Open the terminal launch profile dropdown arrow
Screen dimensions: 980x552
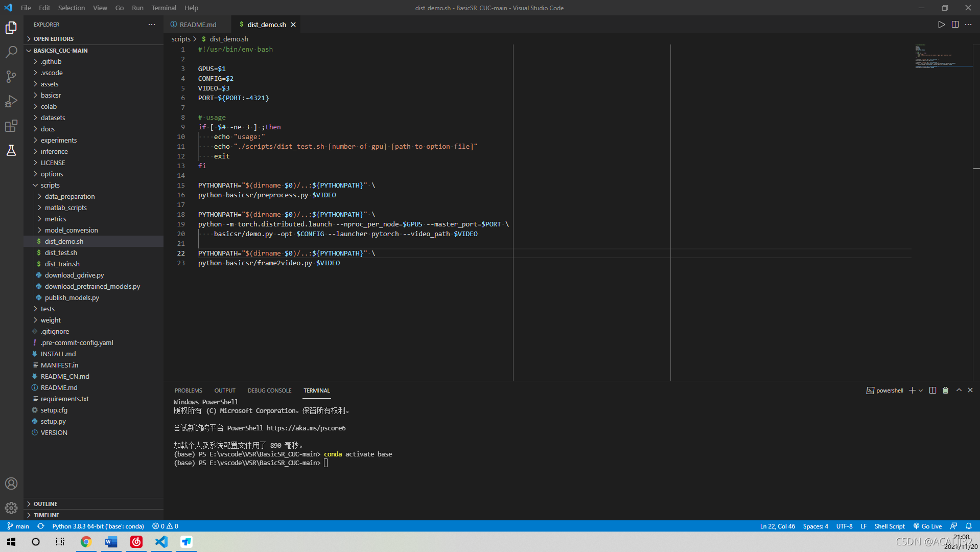tap(921, 390)
